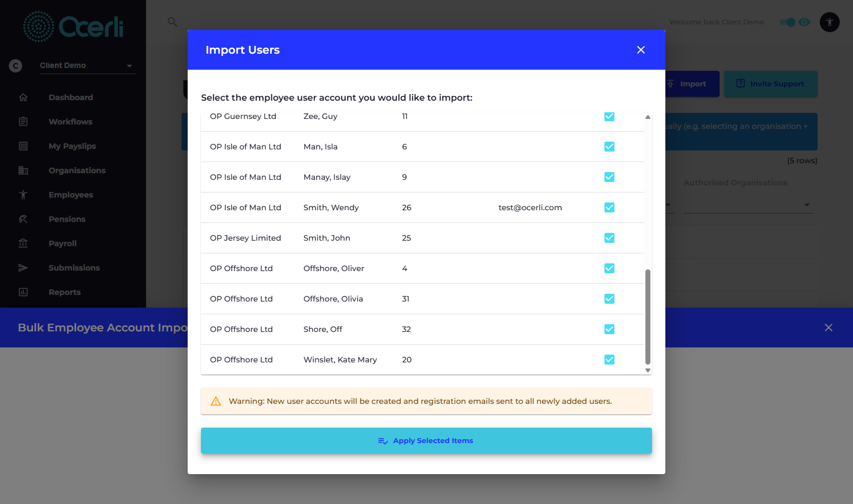This screenshot has width=853, height=504.
Task: Click the Ocerli logo
Action: tap(73, 27)
